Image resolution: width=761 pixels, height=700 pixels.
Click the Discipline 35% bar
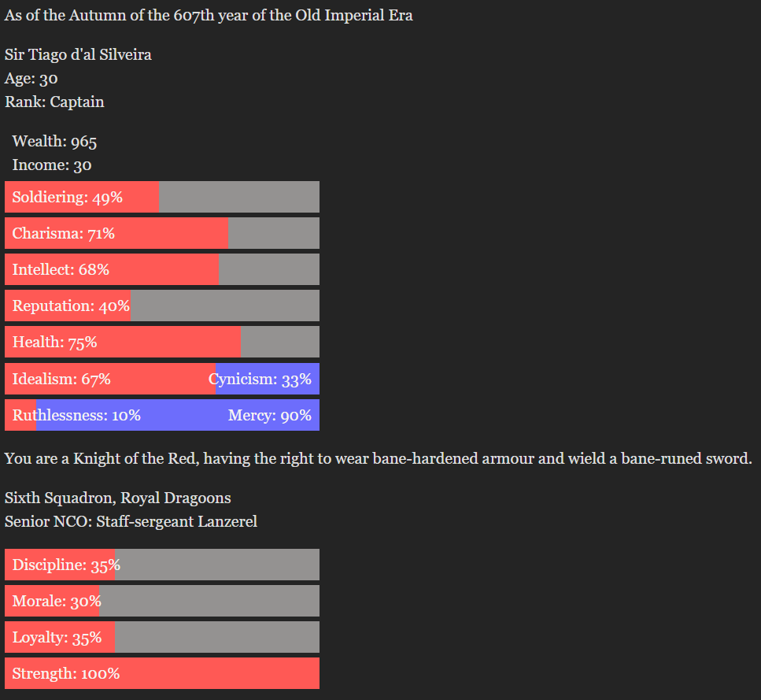click(161, 565)
